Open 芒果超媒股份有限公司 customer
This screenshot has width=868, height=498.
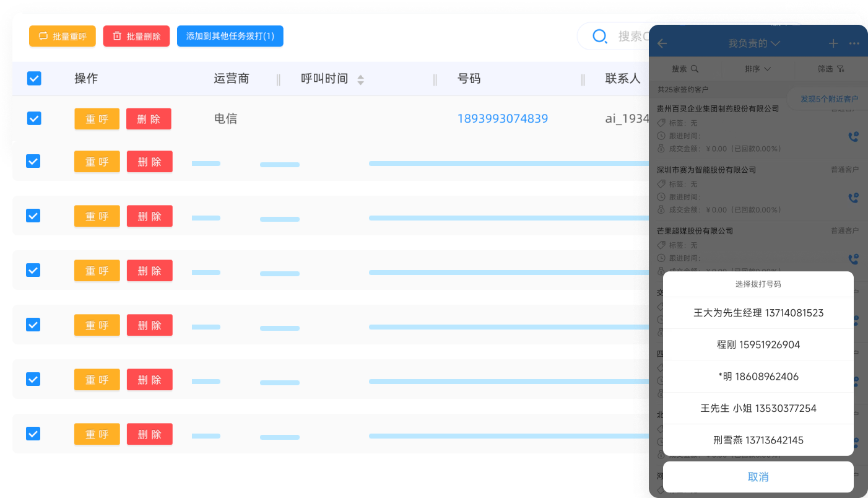click(x=695, y=231)
